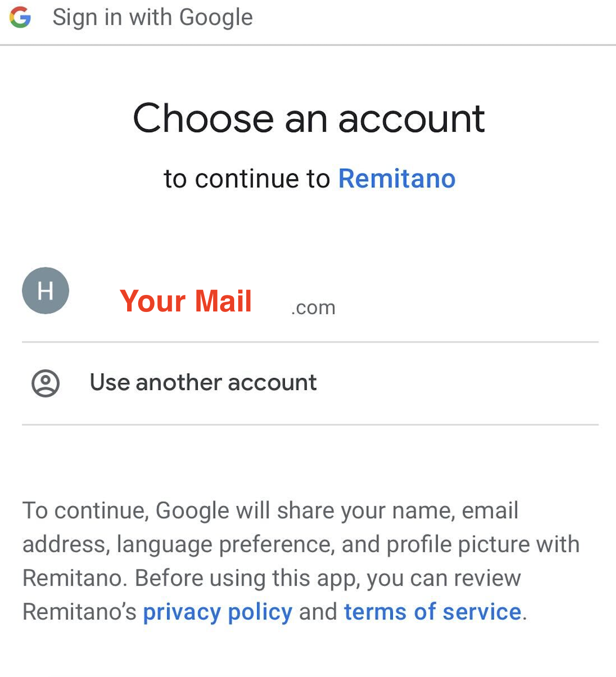
Task: Open Remitano's privacy policy link
Action: (218, 612)
